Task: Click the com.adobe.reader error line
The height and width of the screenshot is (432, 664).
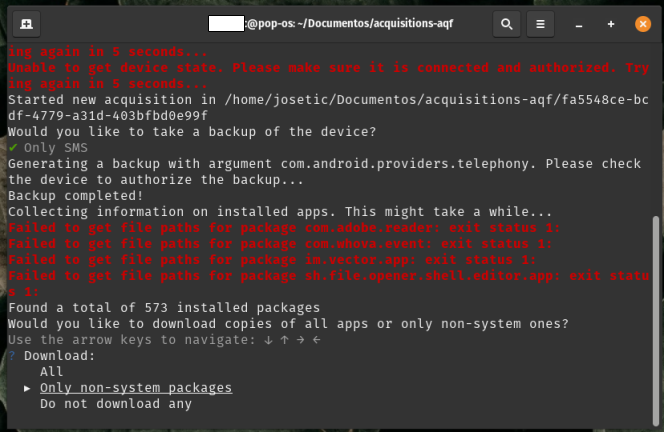Action: [283, 228]
